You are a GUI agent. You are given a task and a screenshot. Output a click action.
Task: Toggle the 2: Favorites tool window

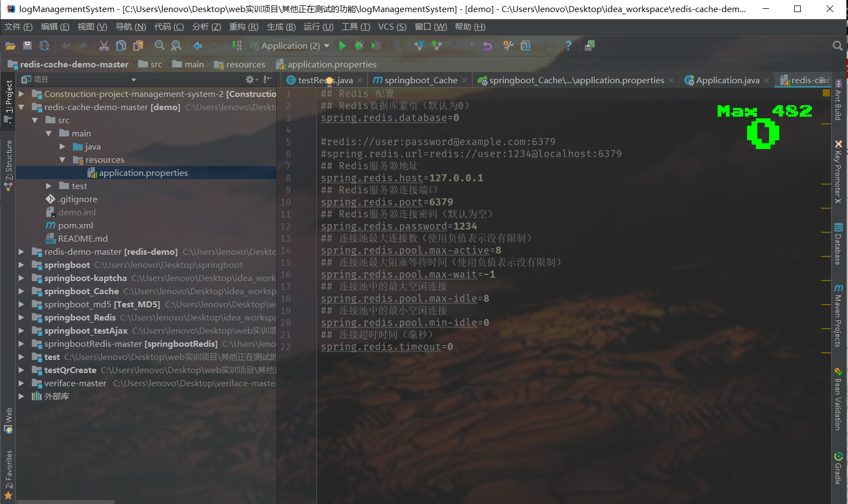9,474
